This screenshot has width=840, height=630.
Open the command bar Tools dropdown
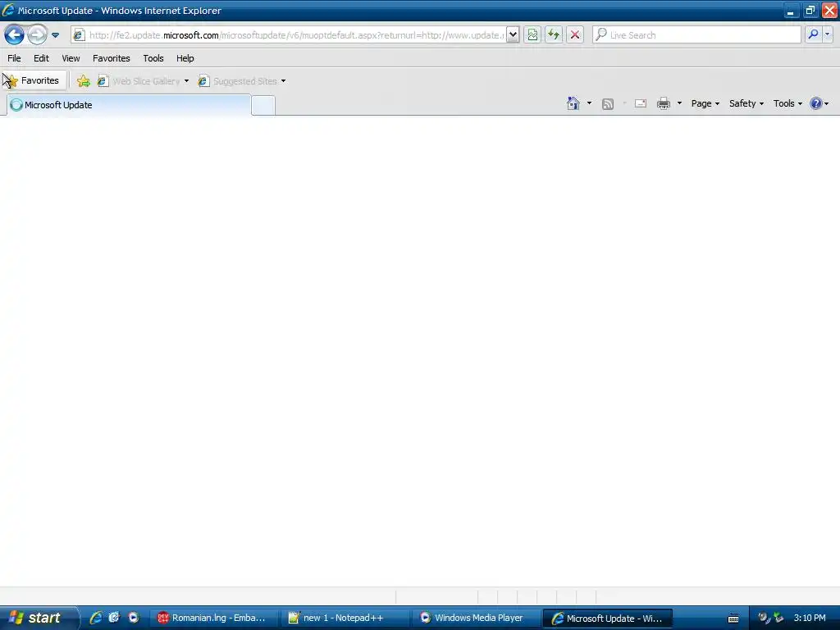[x=787, y=104]
